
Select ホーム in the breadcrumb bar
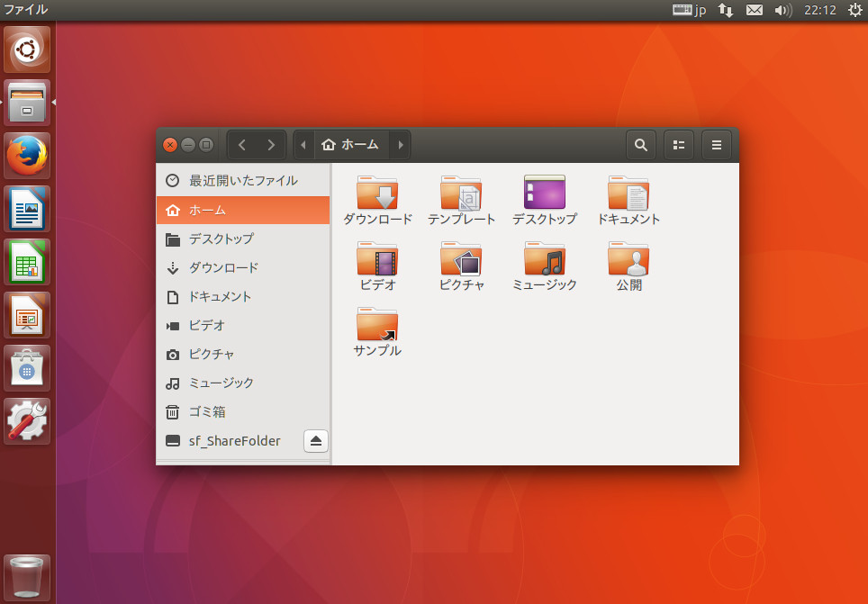pos(351,144)
